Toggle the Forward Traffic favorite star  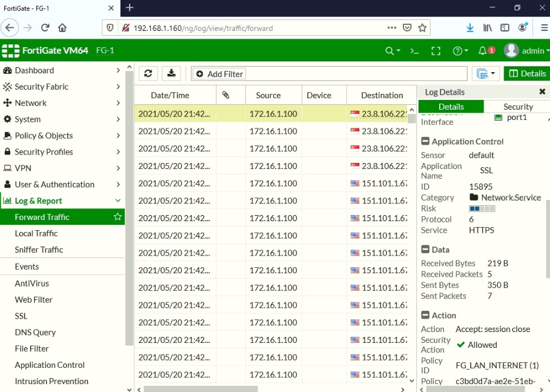tap(118, 216)
